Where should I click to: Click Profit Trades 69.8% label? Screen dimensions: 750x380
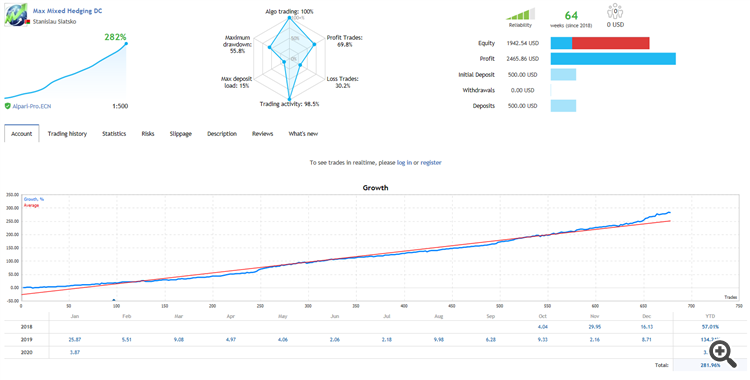[345, 41]
